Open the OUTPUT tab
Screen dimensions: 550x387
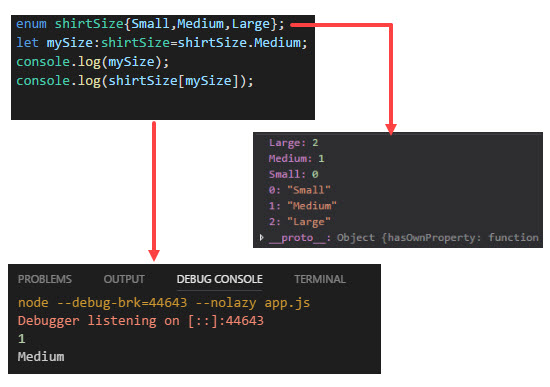(124, 279)
